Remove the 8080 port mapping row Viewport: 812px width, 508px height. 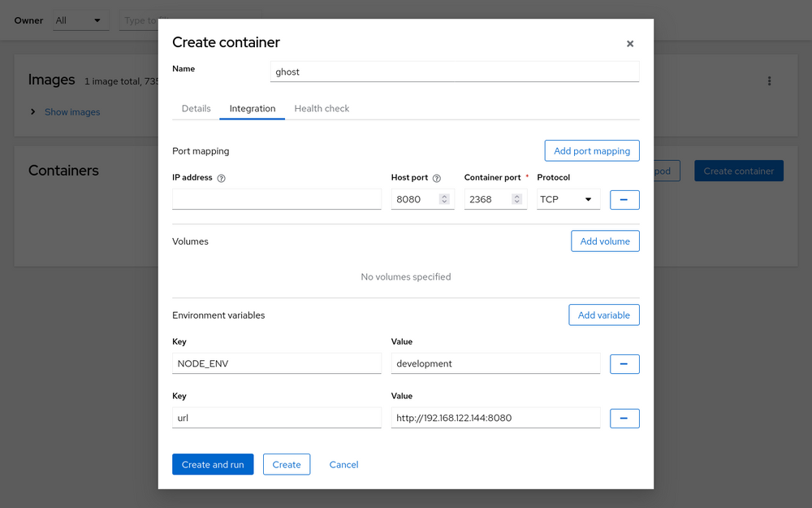(624, 199)
